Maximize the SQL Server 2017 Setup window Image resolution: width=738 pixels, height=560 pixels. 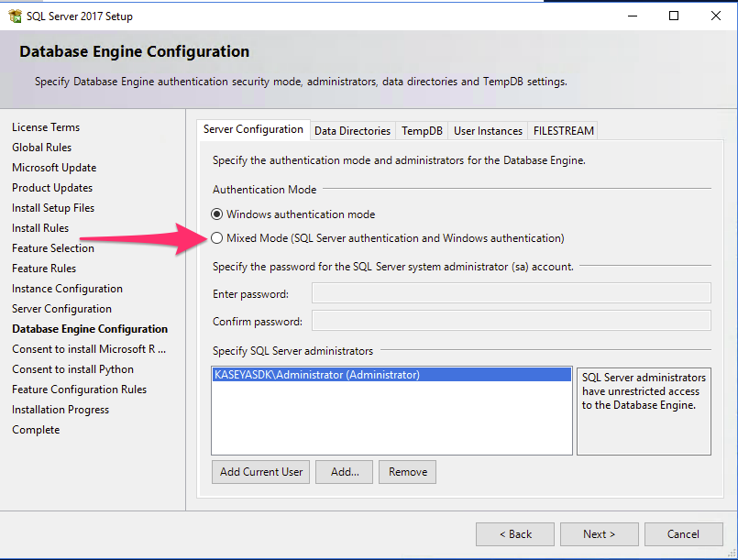coord(674,16)
